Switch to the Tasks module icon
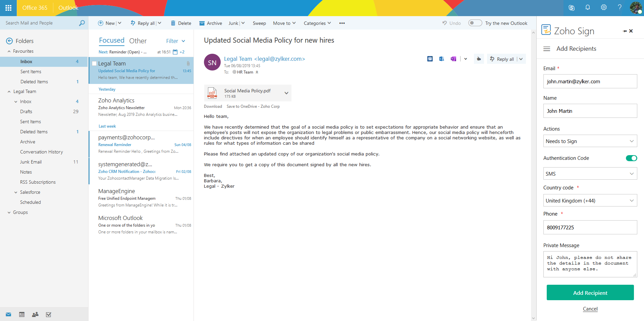The image size is (644, 321). (49, 315)
